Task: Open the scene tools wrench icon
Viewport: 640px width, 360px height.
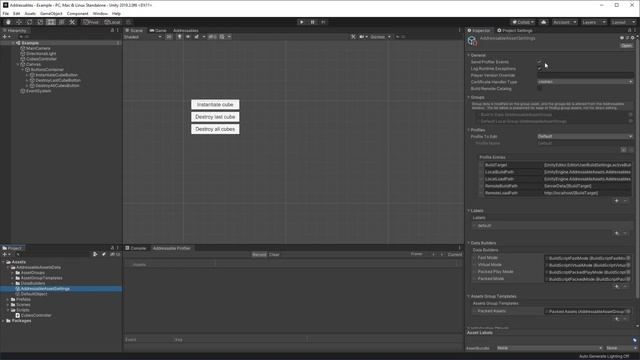Action: (x=353, y=37)
